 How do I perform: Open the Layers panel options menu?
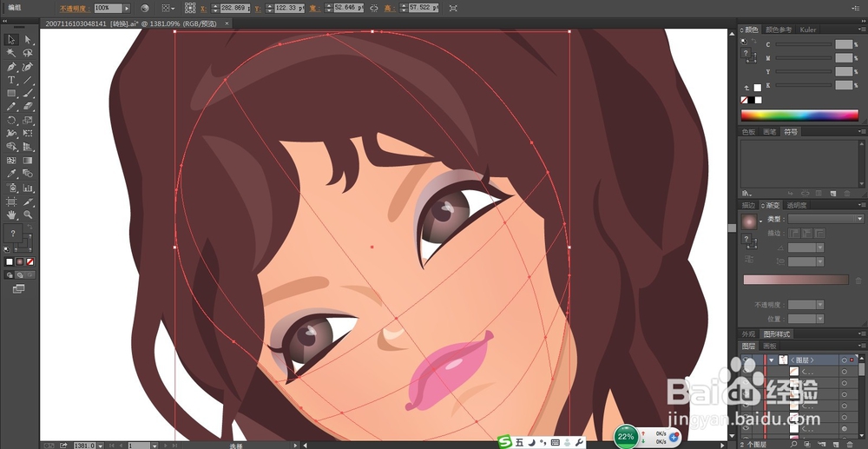click(862, 346)
